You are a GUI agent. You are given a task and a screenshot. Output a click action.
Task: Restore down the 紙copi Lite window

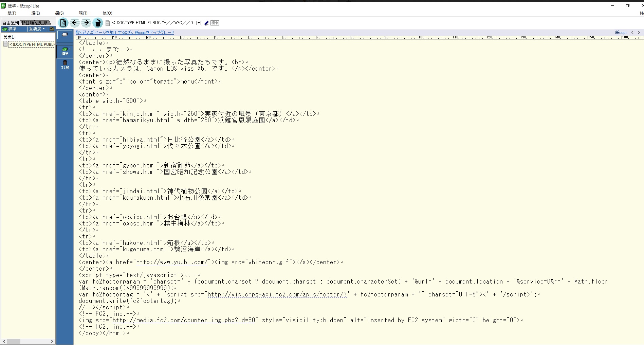(x=628, y=6)
